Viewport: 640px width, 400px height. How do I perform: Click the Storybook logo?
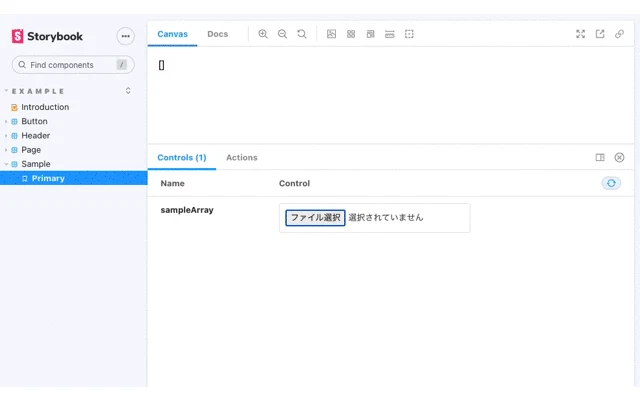tap(47, 36)
